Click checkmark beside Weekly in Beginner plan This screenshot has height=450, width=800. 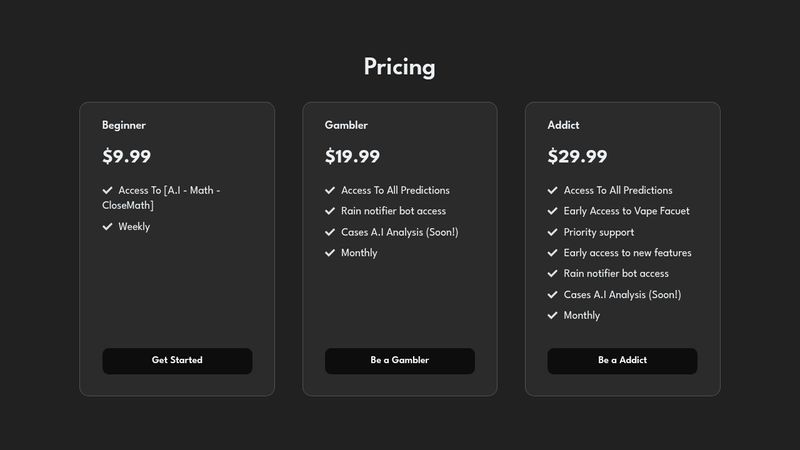click(108, 226)
